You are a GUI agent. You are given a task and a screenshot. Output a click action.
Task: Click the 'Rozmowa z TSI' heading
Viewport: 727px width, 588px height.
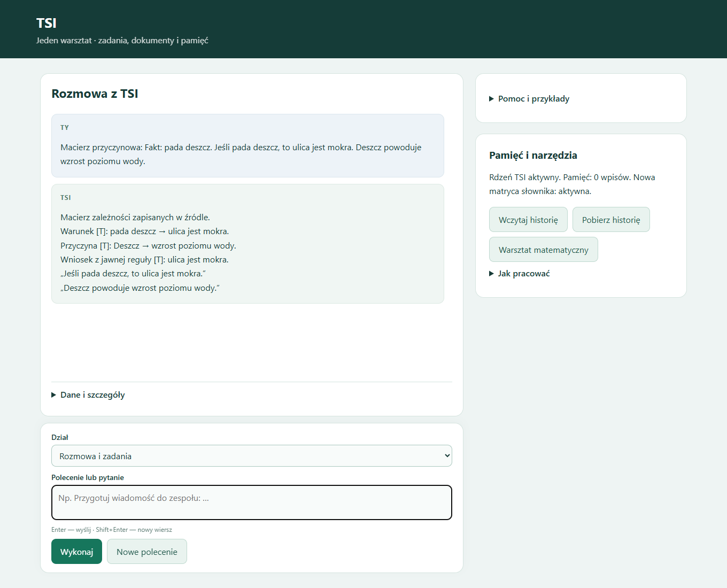(x=95, y=94)
